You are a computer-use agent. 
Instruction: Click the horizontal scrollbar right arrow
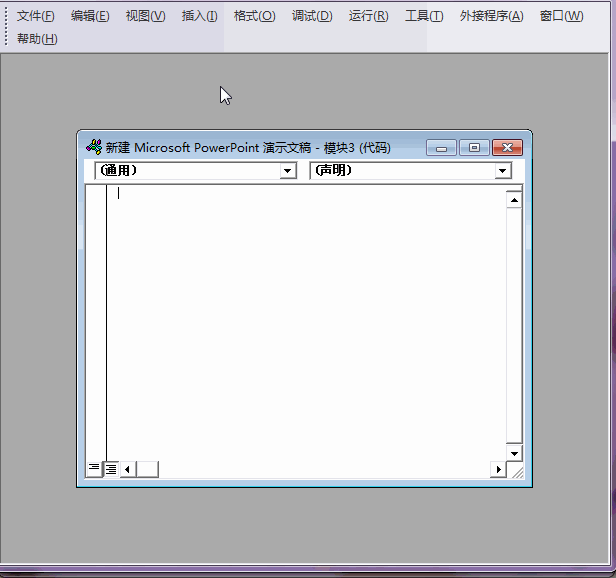pos(498,469)
